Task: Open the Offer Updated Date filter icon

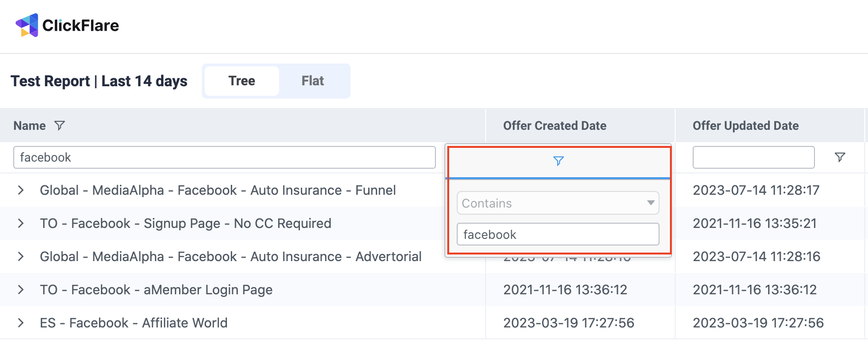Action: click(840, 157)
